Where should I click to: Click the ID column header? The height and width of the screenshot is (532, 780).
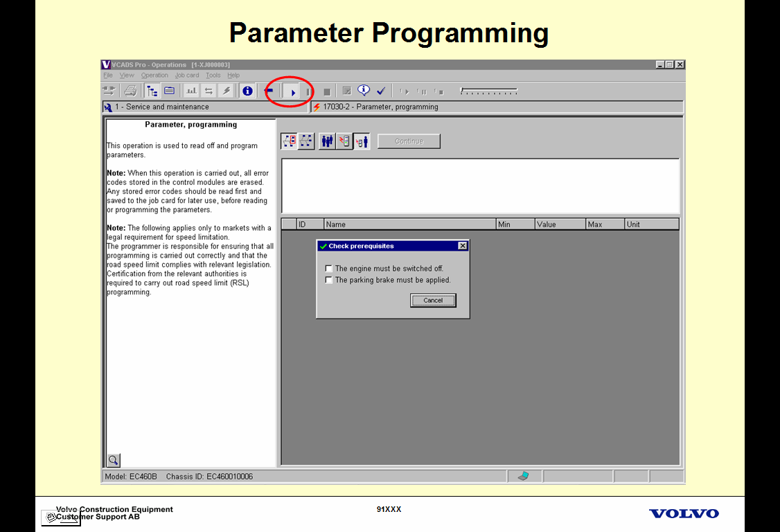pos(310,224)
